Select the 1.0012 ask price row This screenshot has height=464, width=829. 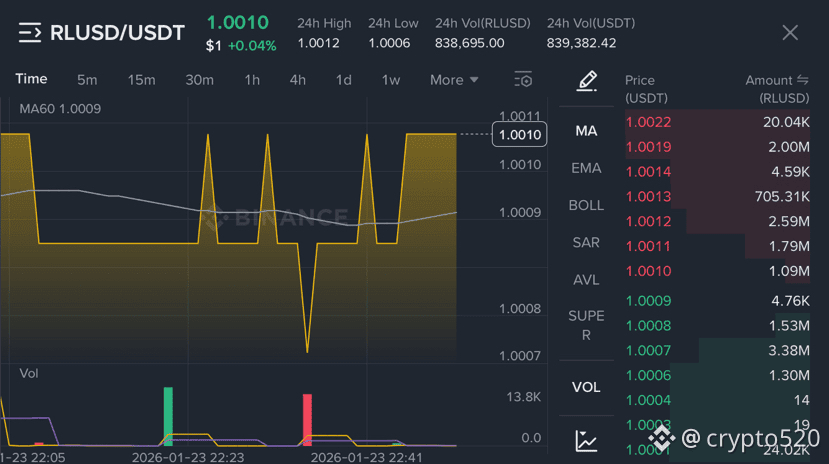pyautogui.click(x=717, y=221)
